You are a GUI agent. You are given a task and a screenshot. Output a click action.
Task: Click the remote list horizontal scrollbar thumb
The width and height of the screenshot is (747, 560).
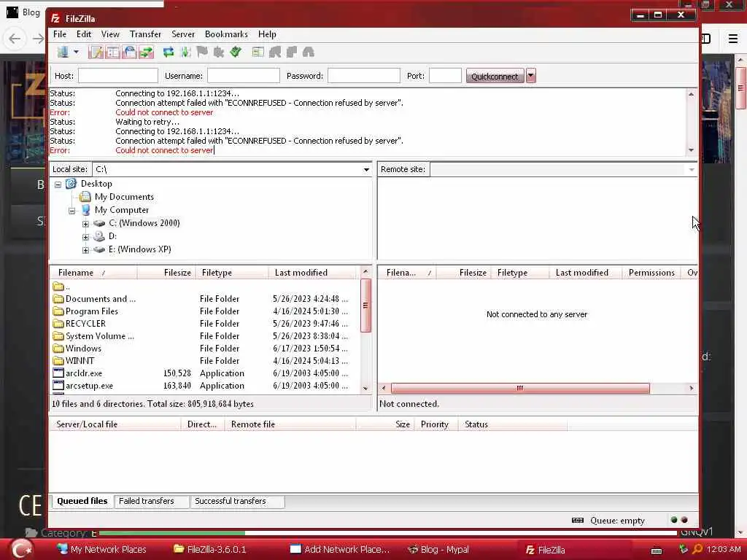click(520, 388)
